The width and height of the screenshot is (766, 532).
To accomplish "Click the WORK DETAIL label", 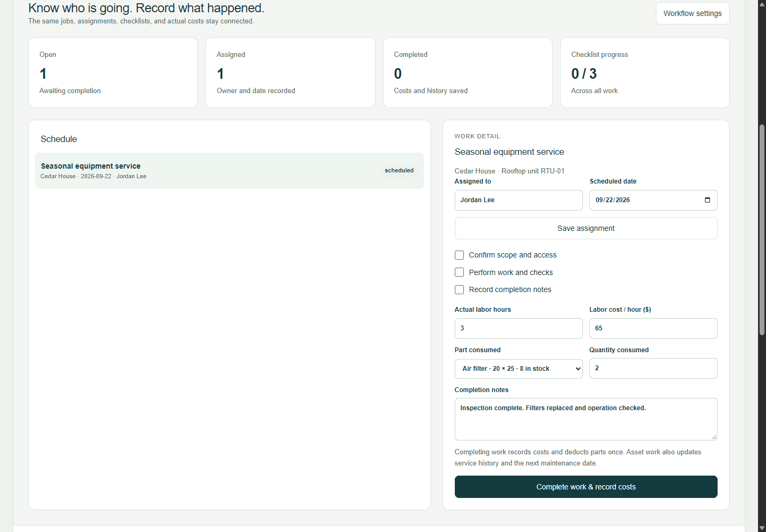I will pyautogui.click(x=477, y=136).
